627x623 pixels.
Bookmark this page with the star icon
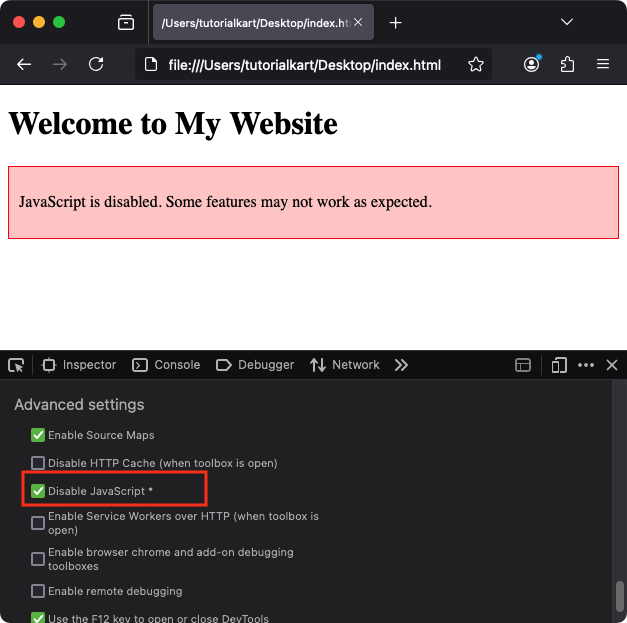coord(476,64)
